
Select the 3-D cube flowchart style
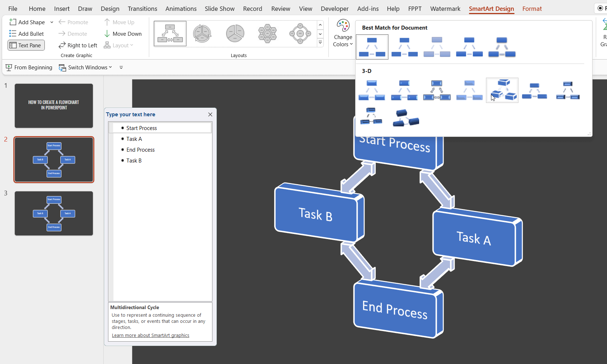pyautogui.click(x=502, y=90)
